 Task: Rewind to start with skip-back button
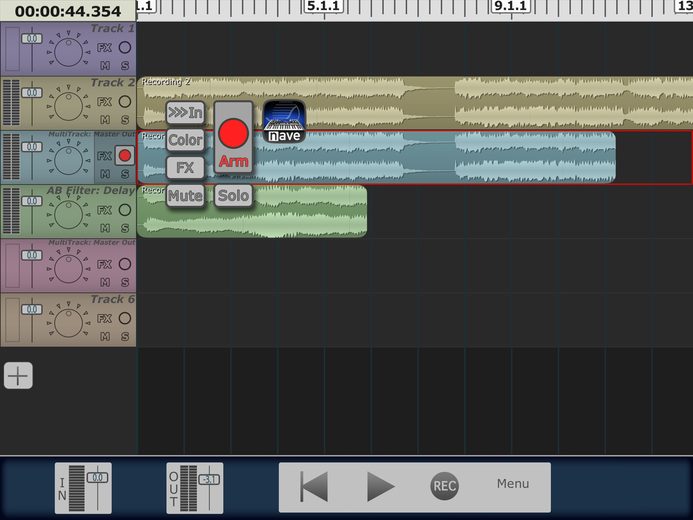[314, 486]
